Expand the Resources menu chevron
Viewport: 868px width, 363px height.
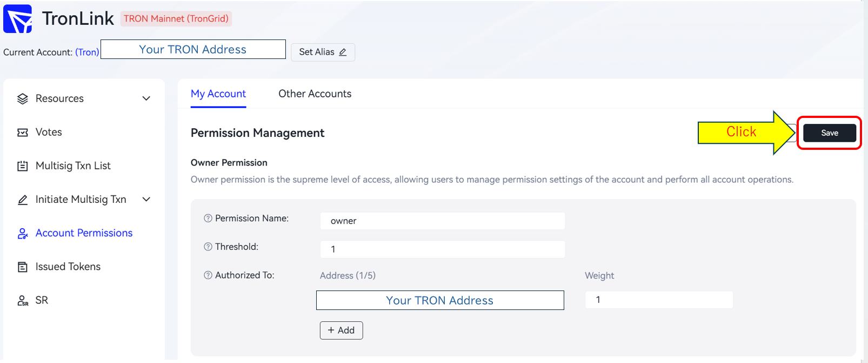pyautogui.click(x=146, y=98)
